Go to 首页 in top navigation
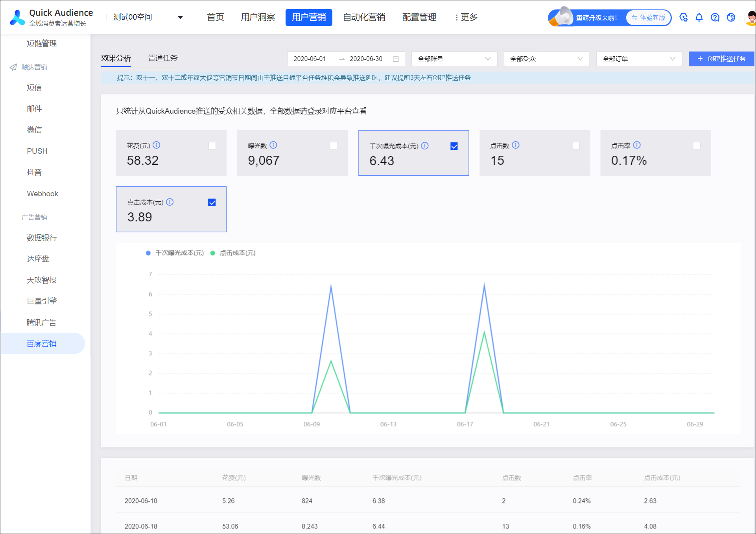The width and height of the screenshot is (756, 534). (x=216, y=17)
